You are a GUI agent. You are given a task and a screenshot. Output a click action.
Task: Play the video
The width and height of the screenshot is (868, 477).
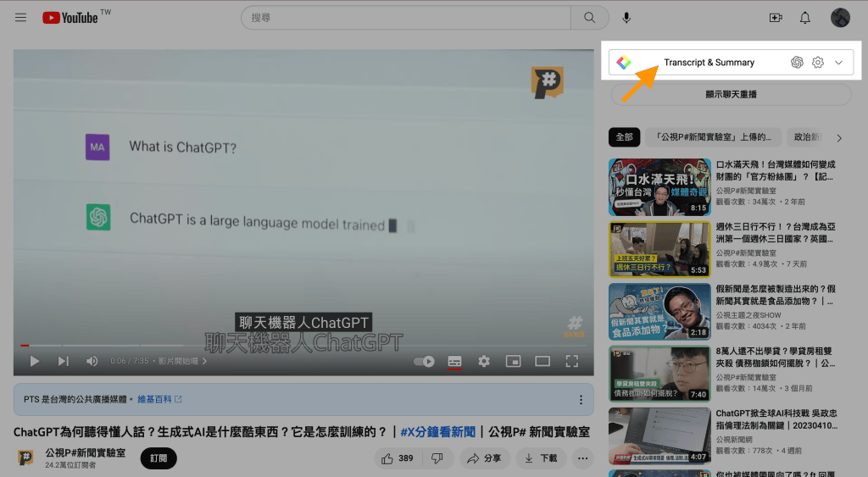[34, 361]
